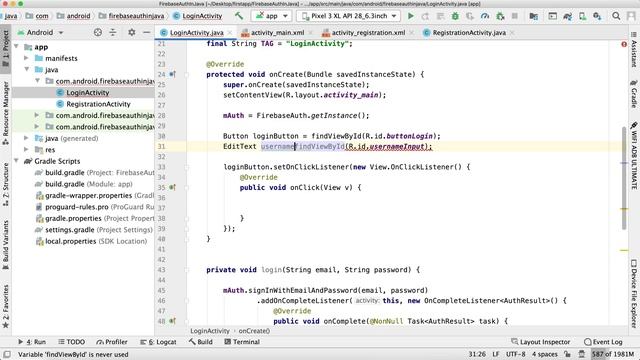Open the TODO tool window

[71, 342]
